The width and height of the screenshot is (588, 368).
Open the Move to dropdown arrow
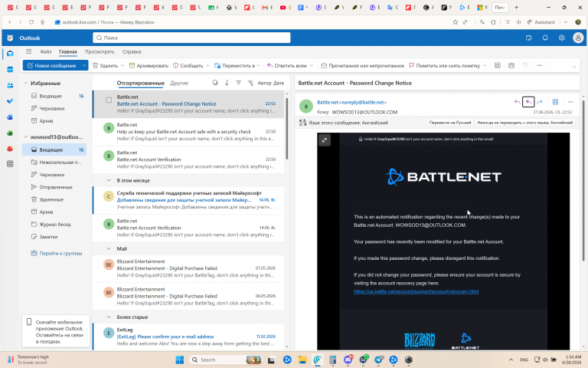pyautogui.click(x=258, y=65)
